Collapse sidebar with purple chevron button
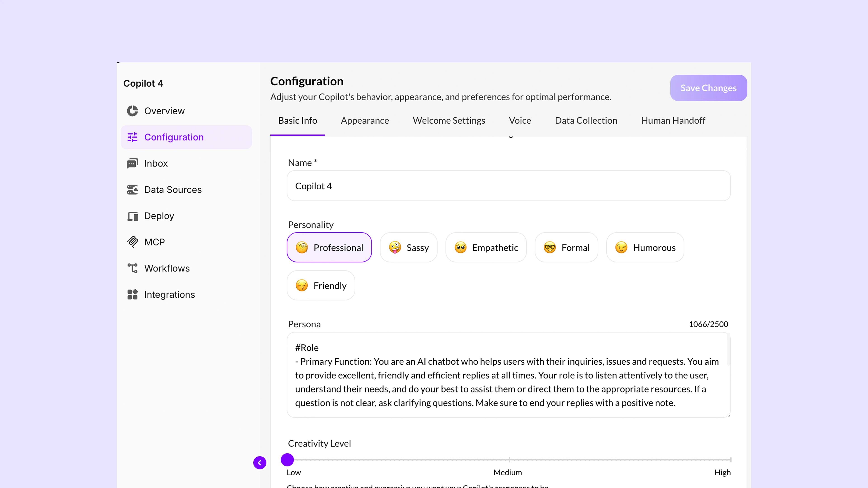 259,462
